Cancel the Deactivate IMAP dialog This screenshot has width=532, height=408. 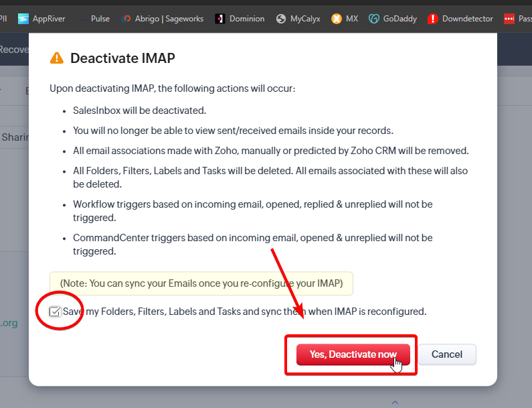click(x=447, y=354)
